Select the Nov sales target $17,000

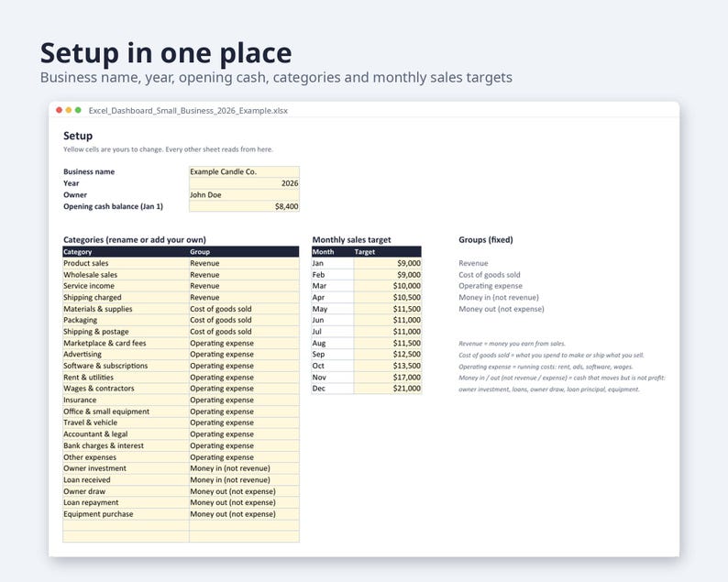pos(388,378)
